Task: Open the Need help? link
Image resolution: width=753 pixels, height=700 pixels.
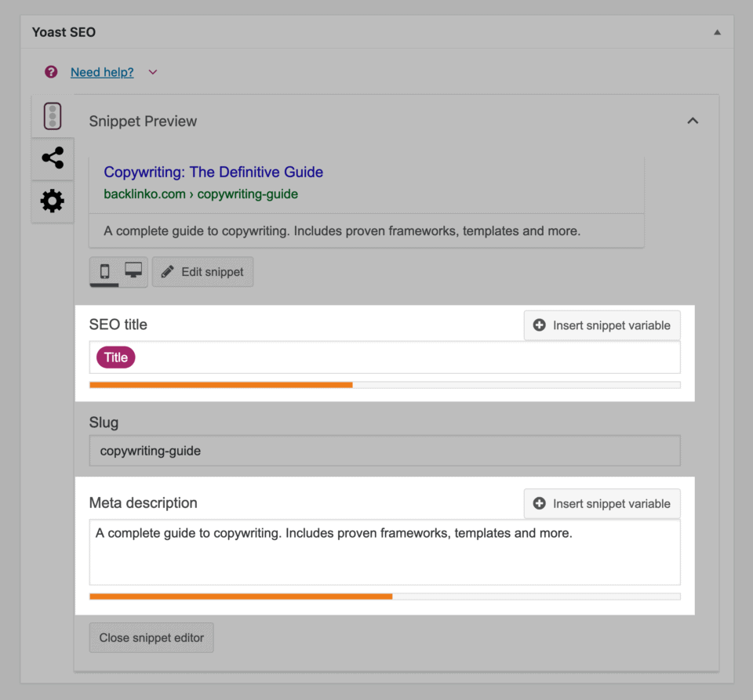Action: [x=102, y=72]
